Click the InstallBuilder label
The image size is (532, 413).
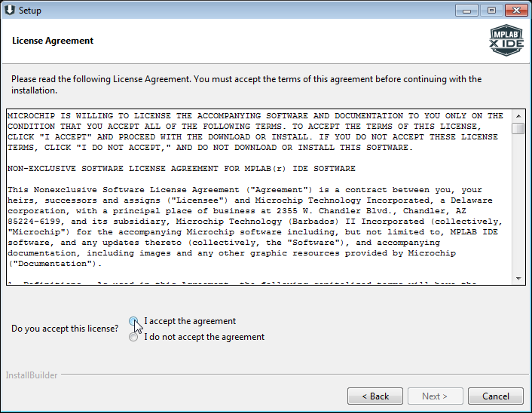[x=32, y=375]
